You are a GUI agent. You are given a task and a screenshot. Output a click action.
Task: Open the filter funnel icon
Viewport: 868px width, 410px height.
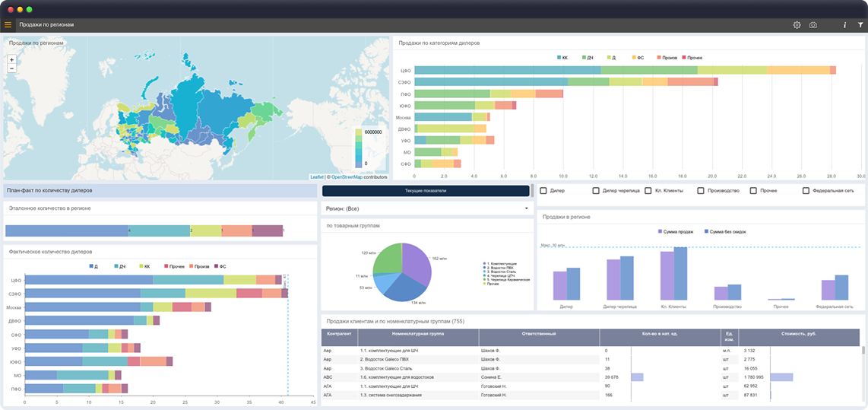[x=860, y=25]
